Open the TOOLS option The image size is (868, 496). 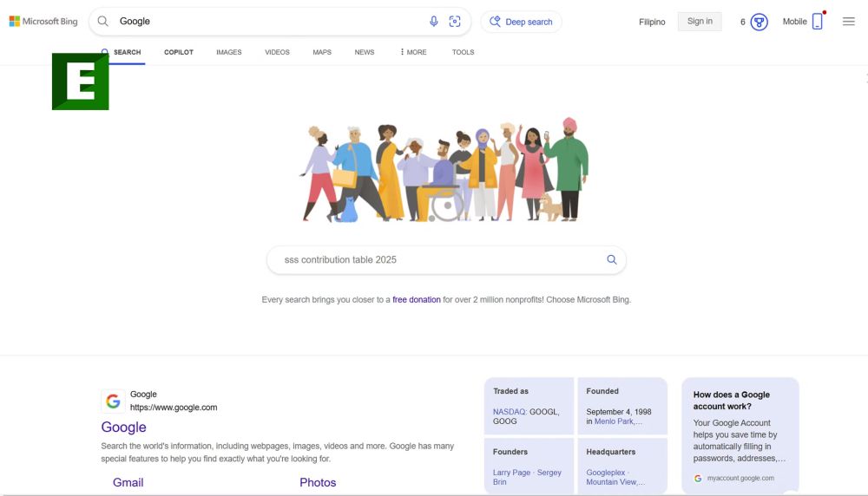[463, 52]
